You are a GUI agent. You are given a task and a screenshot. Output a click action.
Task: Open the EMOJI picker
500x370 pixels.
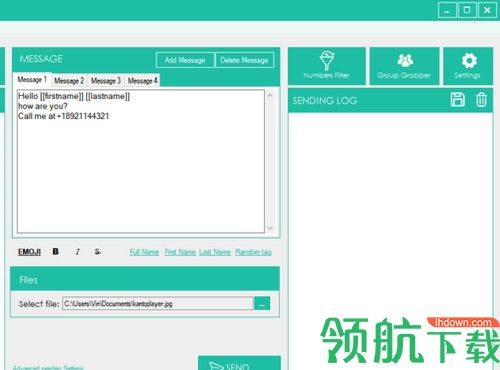29,252
